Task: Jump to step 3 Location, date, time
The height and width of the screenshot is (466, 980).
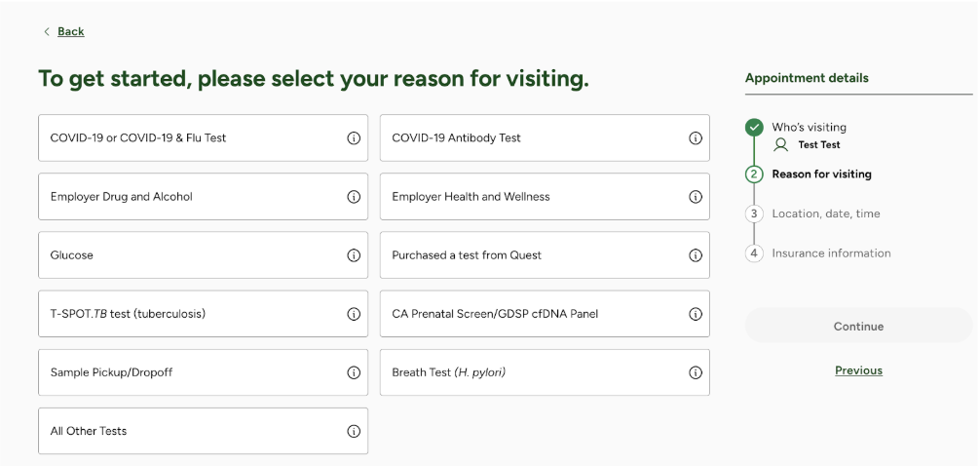Action: 826,214
